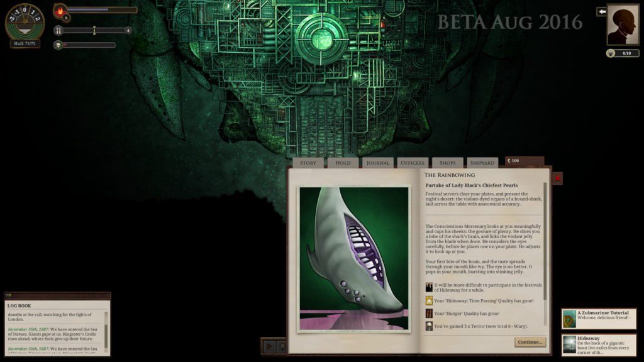The image size is (644, 362).
Task: Open the Hold tab
Action: tap(342, 162)
